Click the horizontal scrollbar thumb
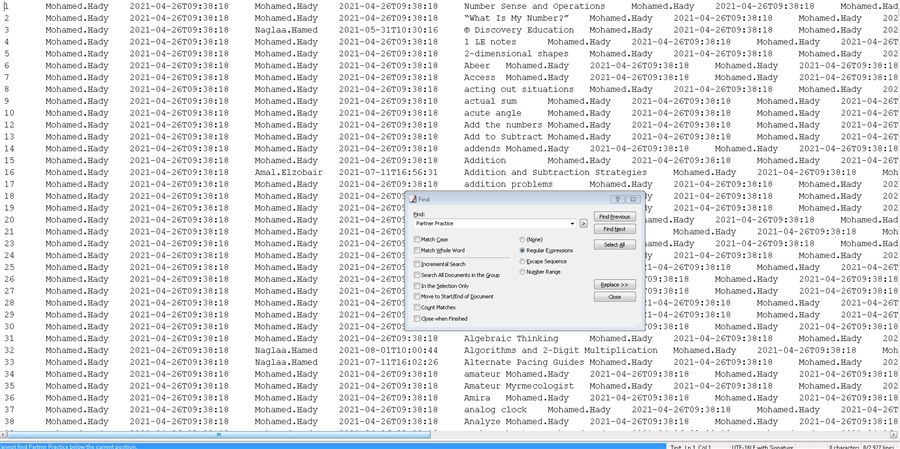This screenshot has height=449, width=900. pyautogui.click(x=218, y=435)
